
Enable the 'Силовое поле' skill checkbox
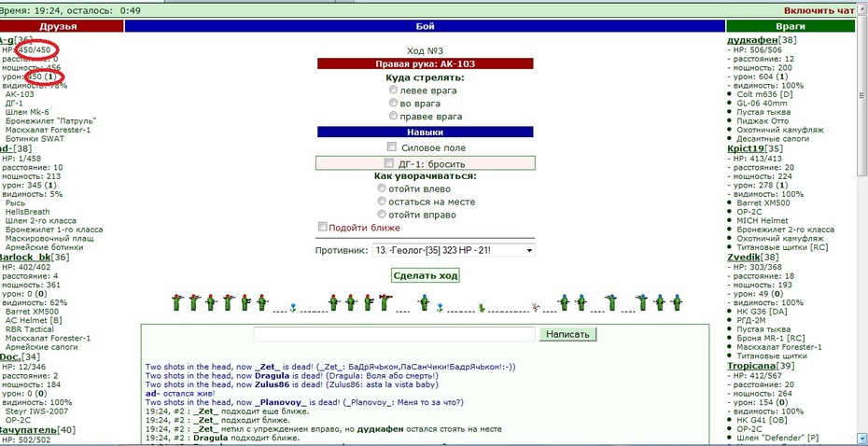coord(392,147)
